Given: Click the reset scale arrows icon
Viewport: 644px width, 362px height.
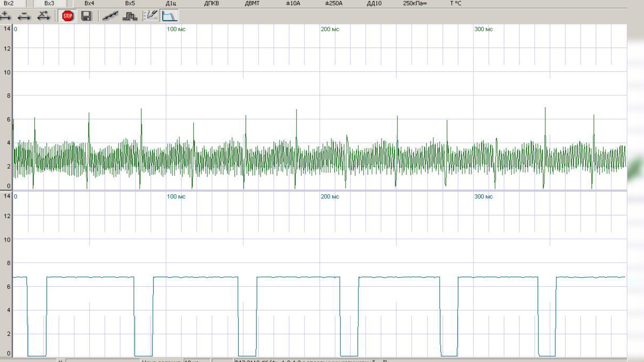Looking at the screenshot, I should point(43,16).
